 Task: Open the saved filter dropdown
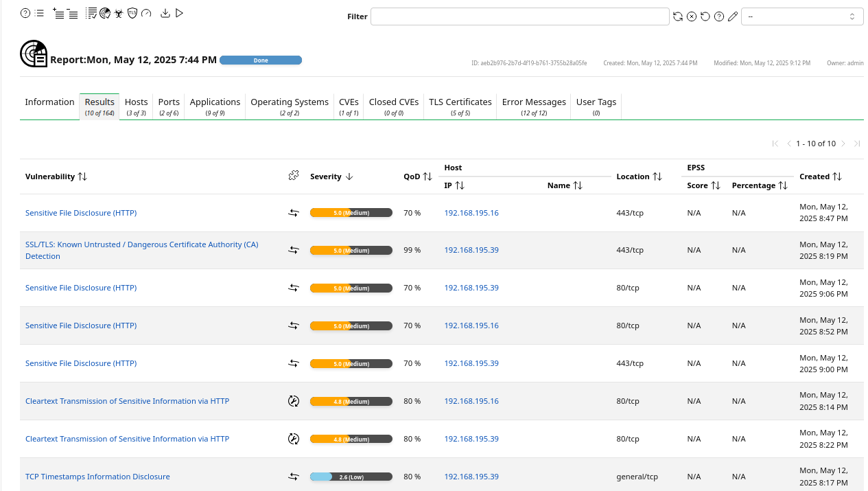click(801, 16)
